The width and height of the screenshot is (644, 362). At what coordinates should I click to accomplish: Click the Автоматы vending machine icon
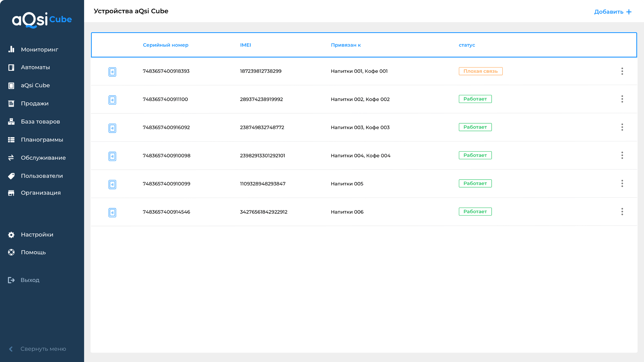point(11,67)
